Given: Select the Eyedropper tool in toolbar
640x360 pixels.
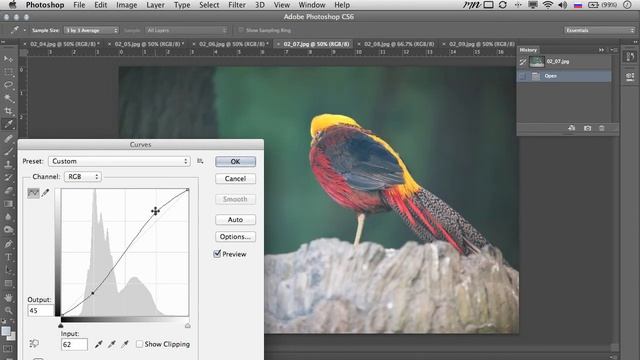Looking at the screenshot, I should pyautogui.click(x=8, y=124).
